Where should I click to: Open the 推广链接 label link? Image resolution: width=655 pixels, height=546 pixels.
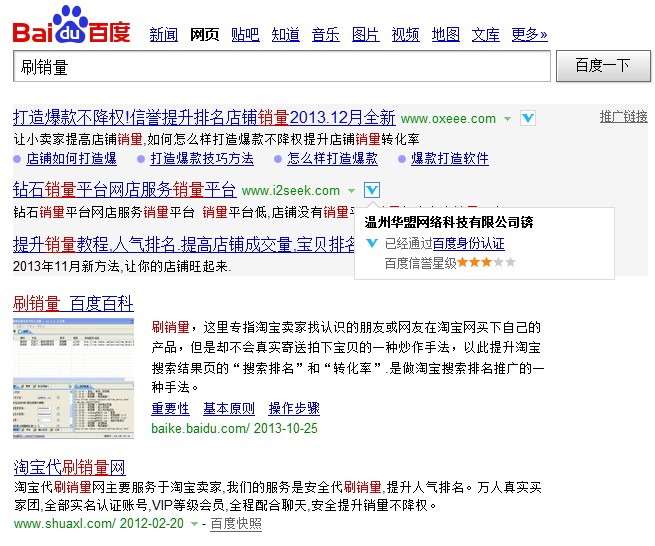[624, 117]
